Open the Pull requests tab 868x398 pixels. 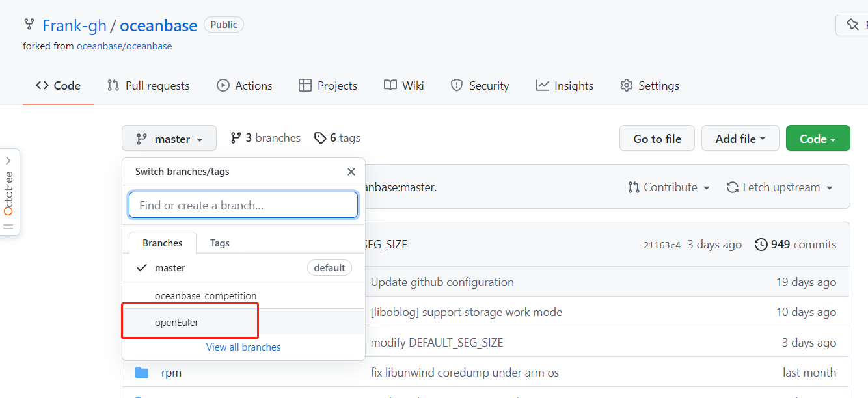pos(148,86)
